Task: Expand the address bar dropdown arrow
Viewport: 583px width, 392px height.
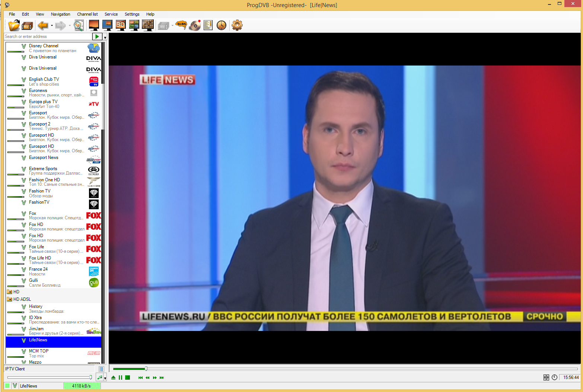Action: coord(105,37)
